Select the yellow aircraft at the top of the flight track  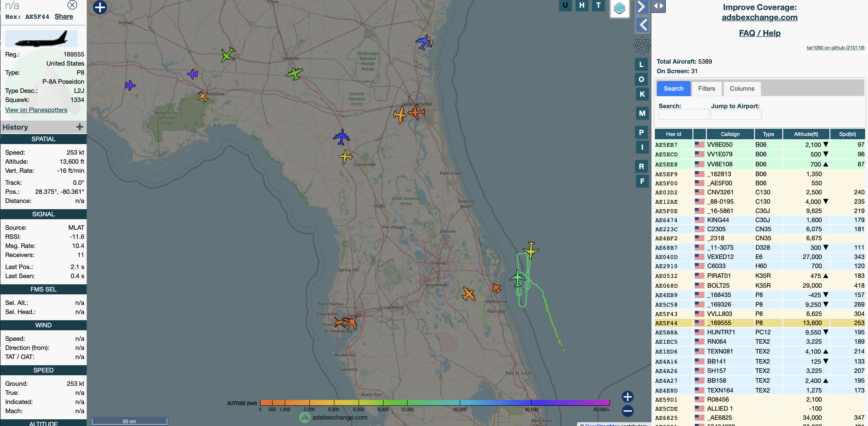[531, 250]
